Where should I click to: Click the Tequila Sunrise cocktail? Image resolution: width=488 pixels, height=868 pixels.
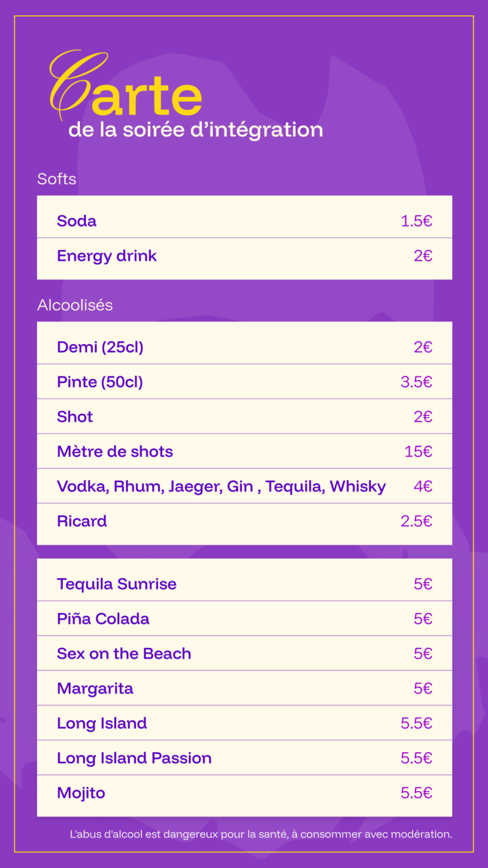[x=117, y=584]
